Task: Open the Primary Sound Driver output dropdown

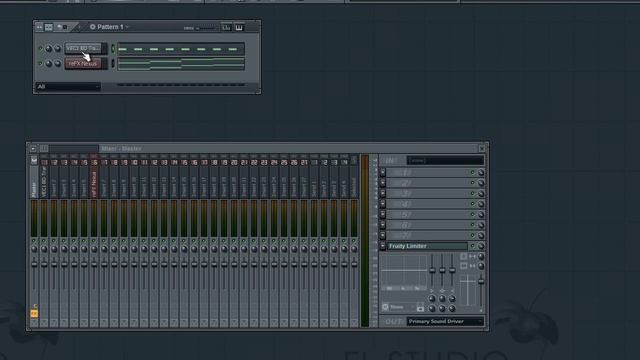Action: (x=445, y=322)
